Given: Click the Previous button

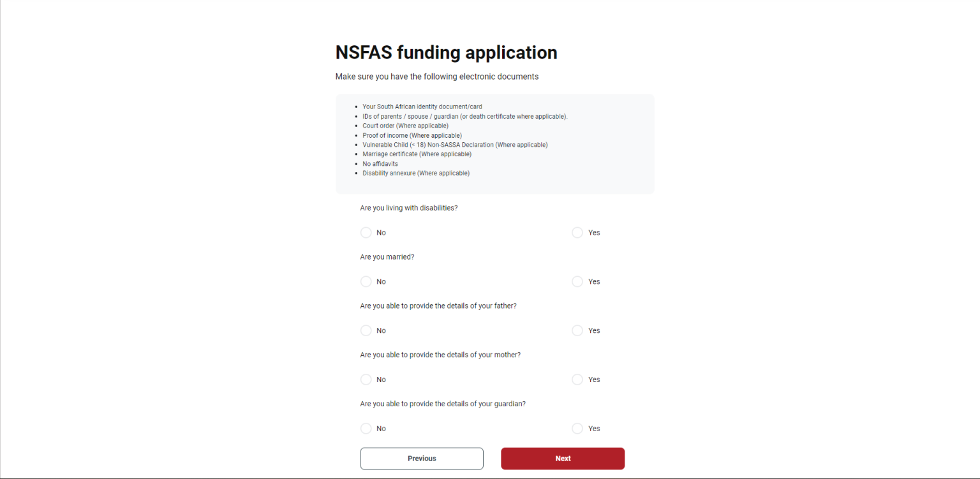Looking at the screenshot, I should tap(421, 458).
